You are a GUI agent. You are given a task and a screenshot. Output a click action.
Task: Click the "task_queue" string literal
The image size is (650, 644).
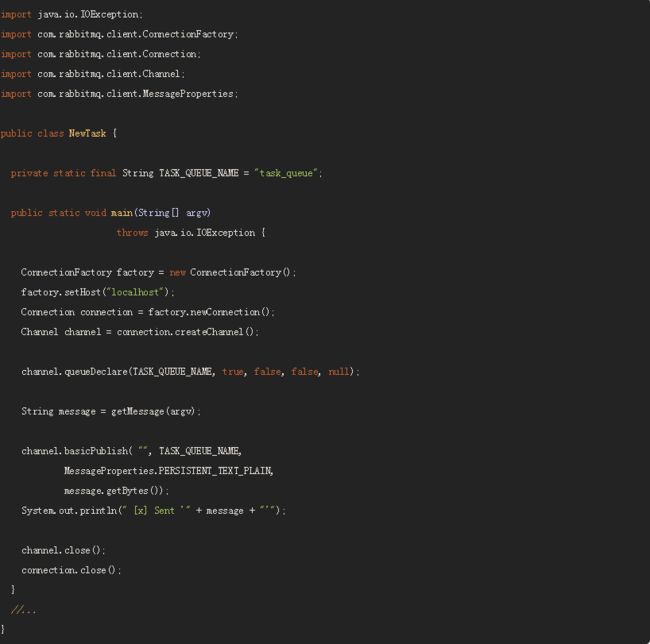pos(286,173)
